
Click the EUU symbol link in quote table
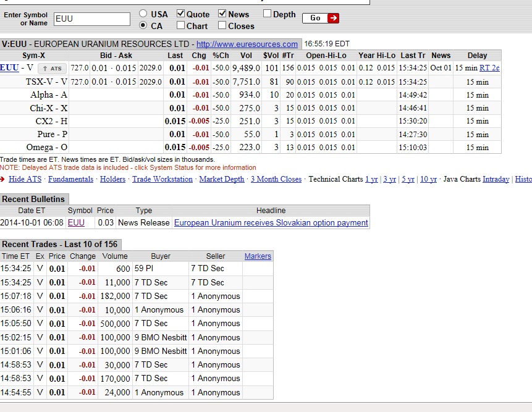tap(9, 68)
